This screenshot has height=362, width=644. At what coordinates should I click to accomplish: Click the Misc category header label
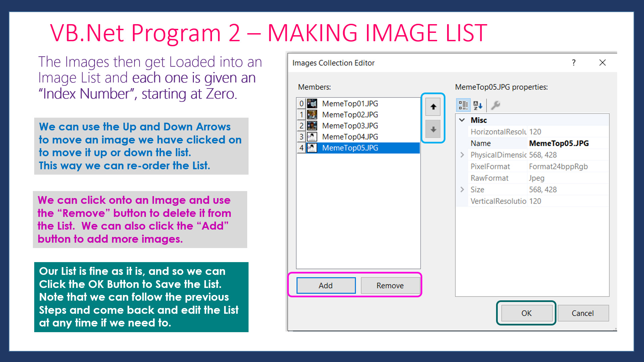click(479, 120)
